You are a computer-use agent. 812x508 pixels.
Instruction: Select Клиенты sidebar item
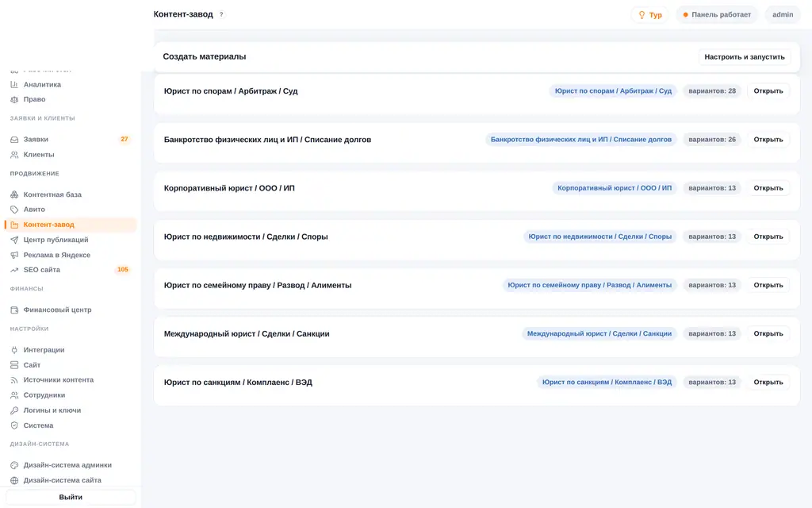tap(71, 155)
